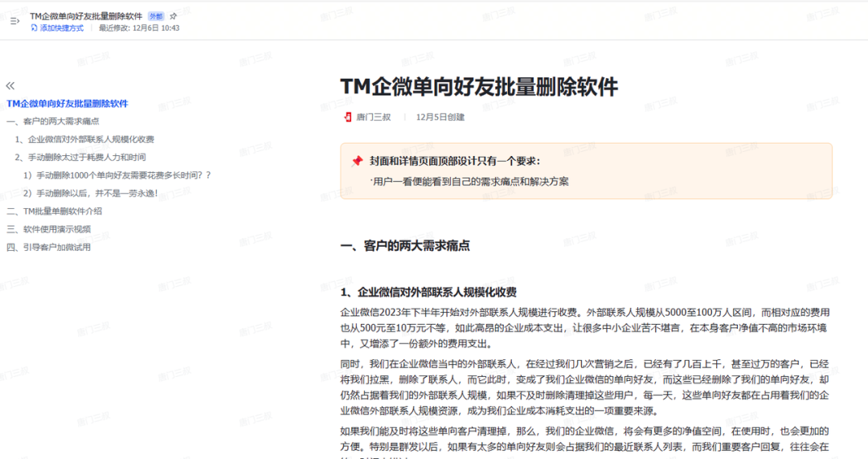Viewport: 868px width, 459px height.
Task: Select outline title TM企微单向好友批量删除软件
Action: [67, 104]
